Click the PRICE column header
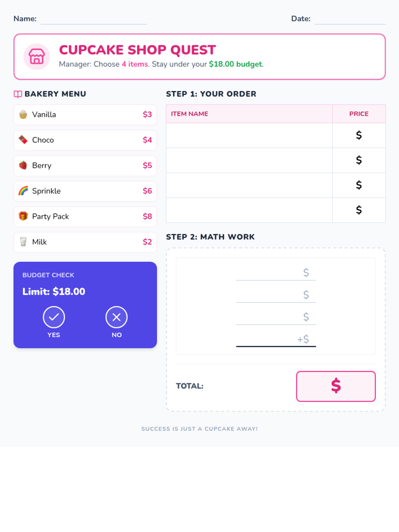 click(359, 114)
